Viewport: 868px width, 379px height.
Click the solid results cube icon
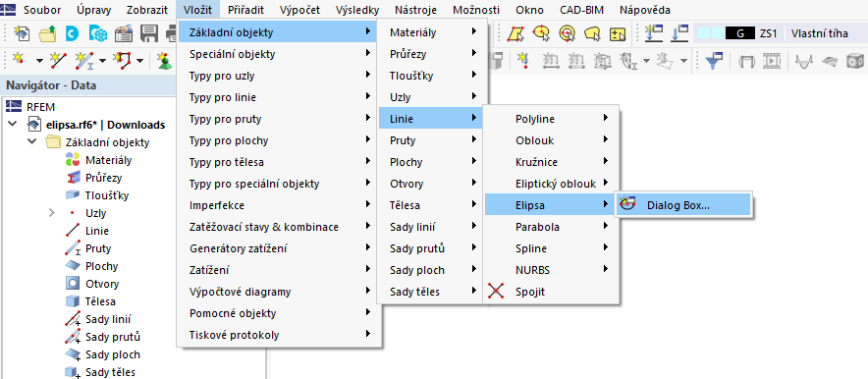tap(855, 60)
